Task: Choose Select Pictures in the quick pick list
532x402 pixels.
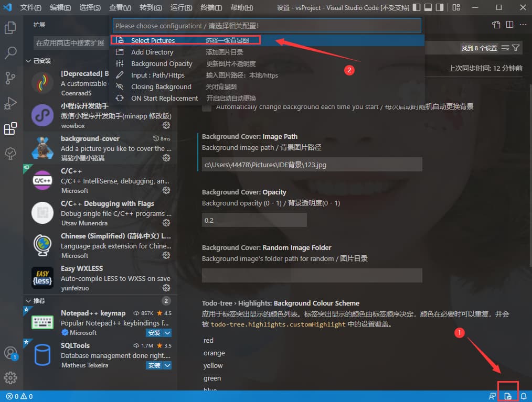Action: click(153, 40)
